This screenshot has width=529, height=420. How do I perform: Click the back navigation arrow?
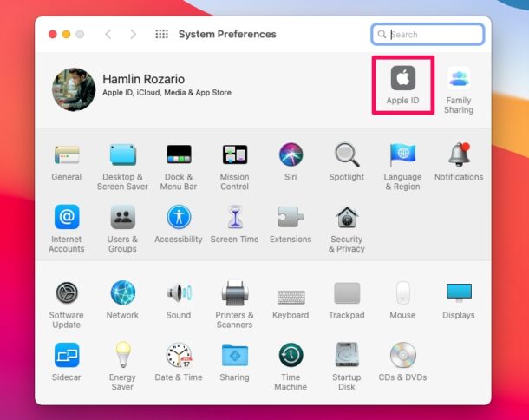tap(108, 34)
